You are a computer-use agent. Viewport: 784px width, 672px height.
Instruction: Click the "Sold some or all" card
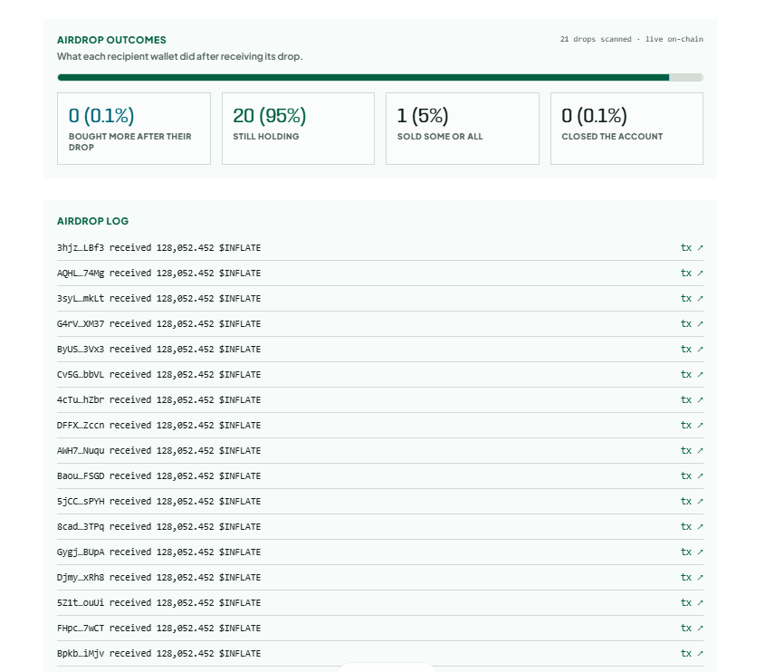pos(463,129)
